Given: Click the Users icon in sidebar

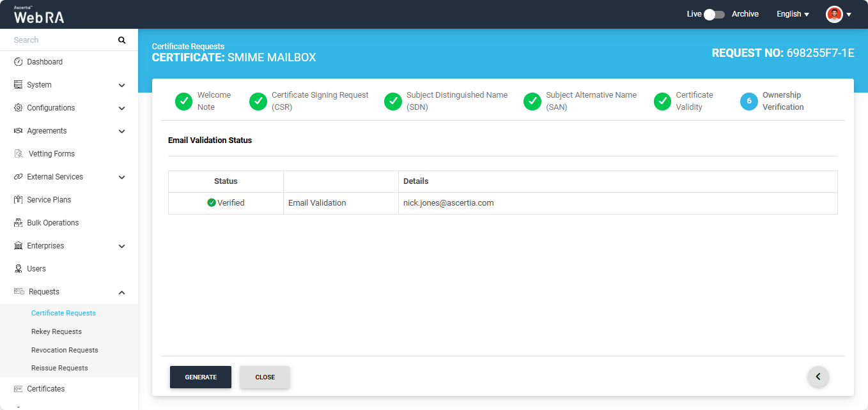Looking at the screenshot, I should (x=19, y=269).
